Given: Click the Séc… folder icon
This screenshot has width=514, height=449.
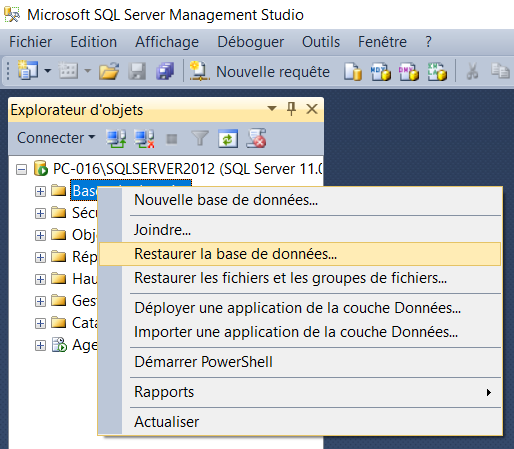Looking at the screenshot, I should tap(59, 212).
